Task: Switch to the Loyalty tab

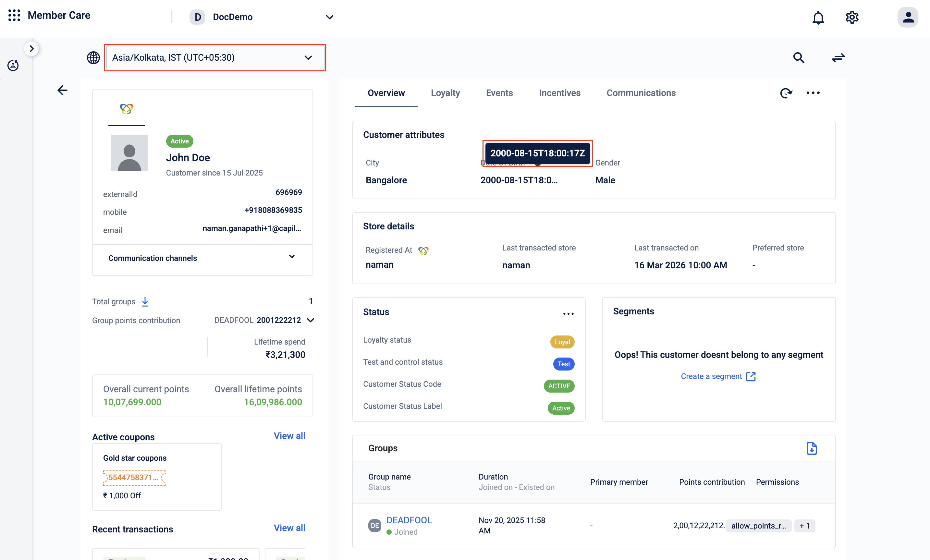Action: [445, 93]
